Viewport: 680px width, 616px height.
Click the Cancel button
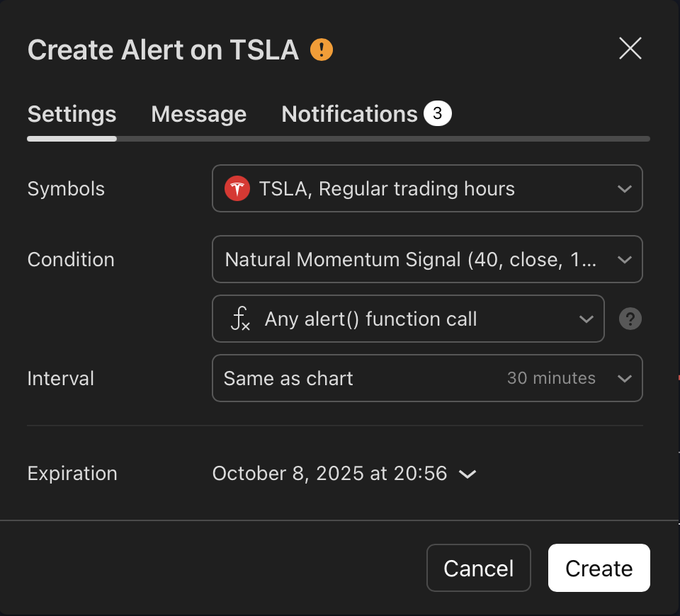coord(478,568)
